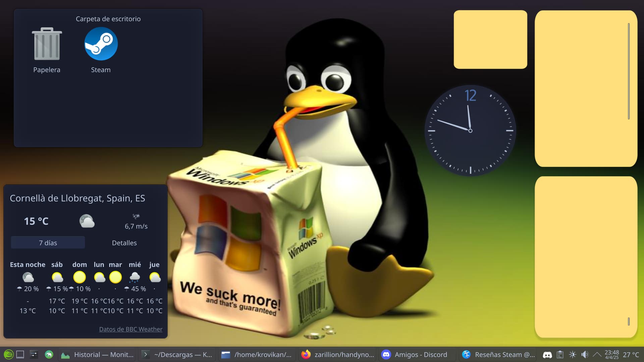644x362 pixels.
Task: Click the current conditions cloud icon
Action: point(87,221)
